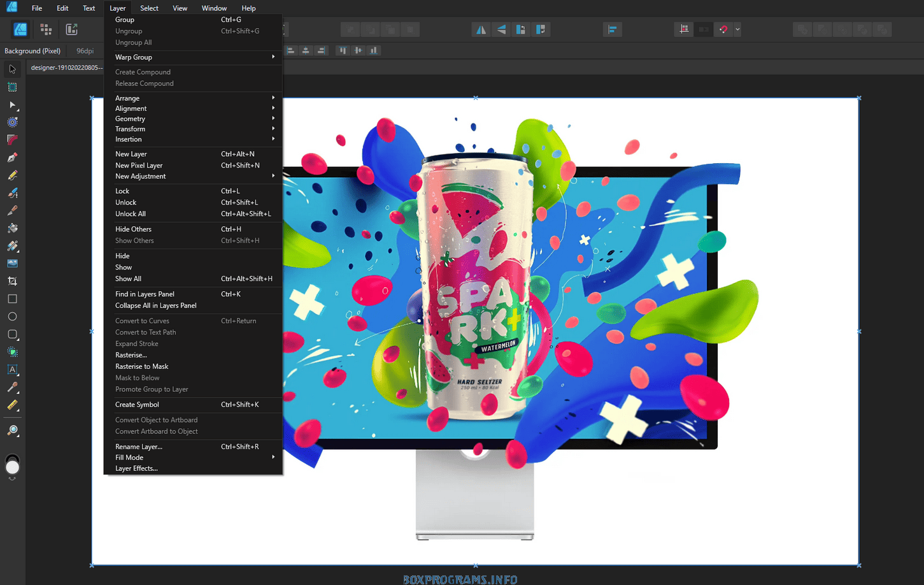
Task: Pick the Ellipse shape tool
Action: [x=12, y=317]
